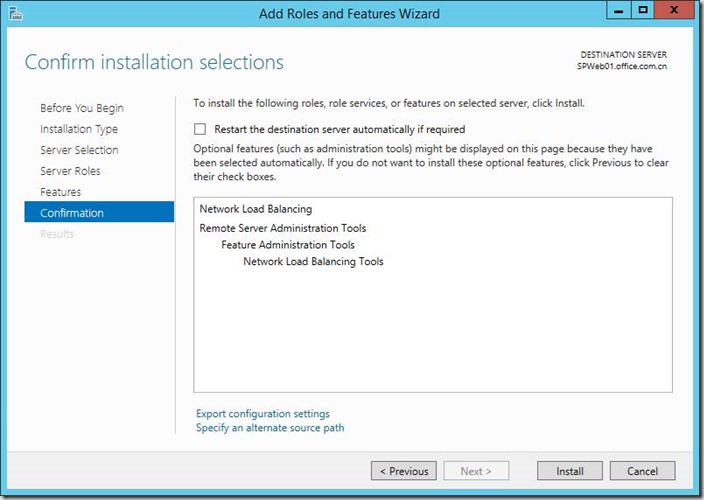Click Specify an alternate source path

pyautogui.click(x=270, y=428)
